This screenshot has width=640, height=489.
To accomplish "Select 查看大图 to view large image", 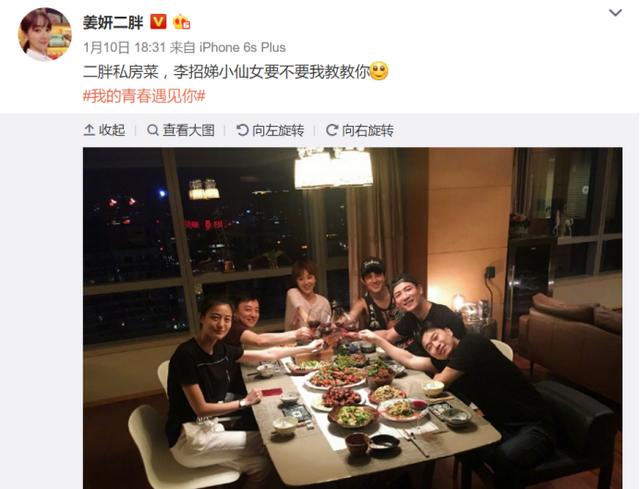I will 180,130.
